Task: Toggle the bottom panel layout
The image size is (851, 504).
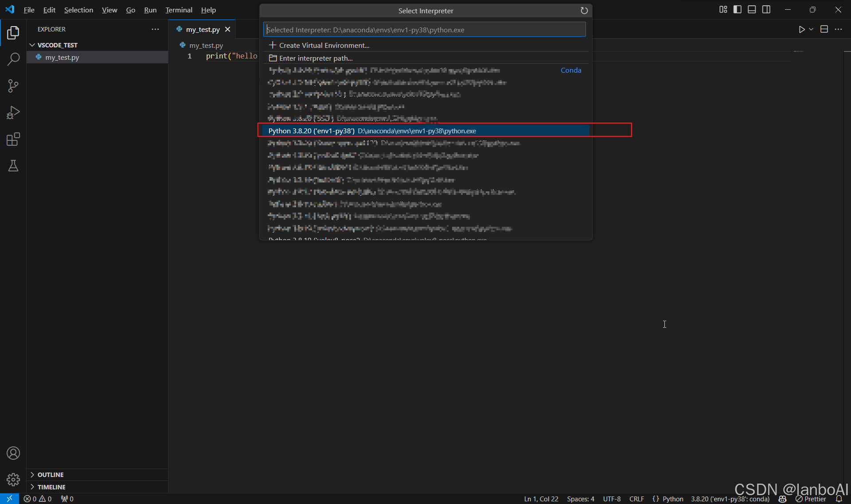Action: click(x=752, y=10)
